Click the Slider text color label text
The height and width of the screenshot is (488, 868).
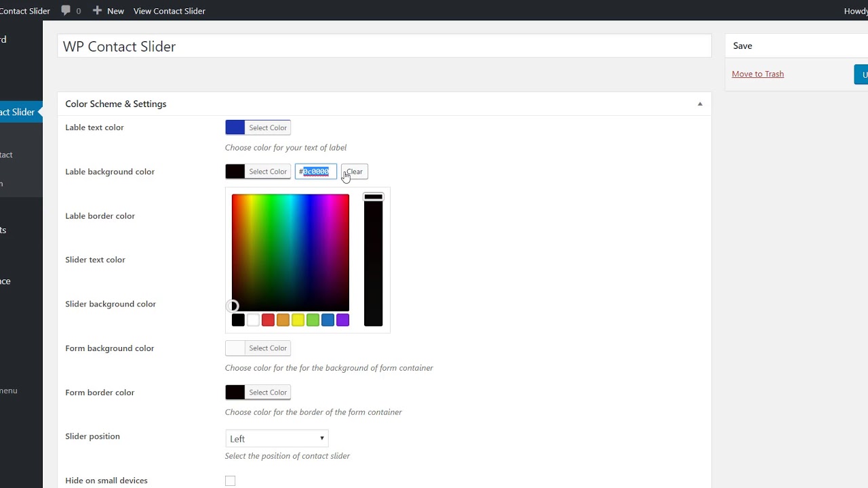[95, 260]
